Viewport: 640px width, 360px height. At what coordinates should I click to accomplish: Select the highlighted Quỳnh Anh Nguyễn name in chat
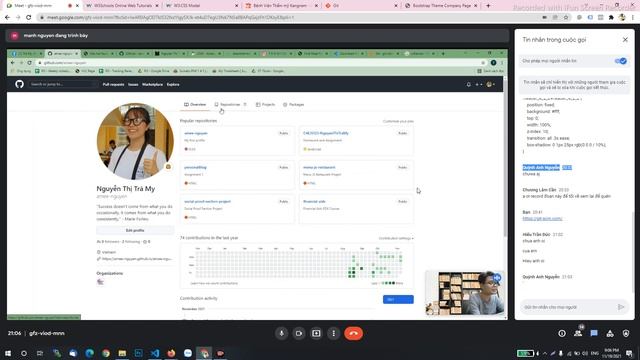pos(541,167)
